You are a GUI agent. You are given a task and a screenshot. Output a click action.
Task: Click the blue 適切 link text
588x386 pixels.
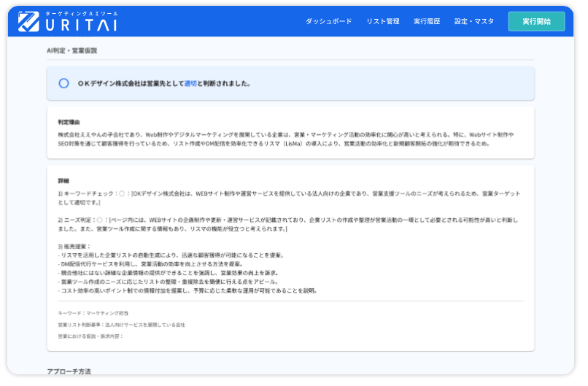(190, 84)
